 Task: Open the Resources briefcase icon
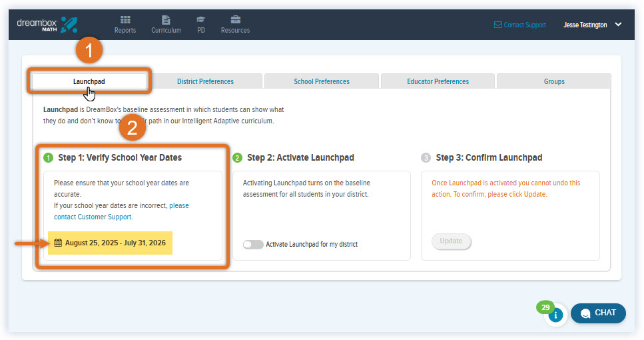[235, 20]
